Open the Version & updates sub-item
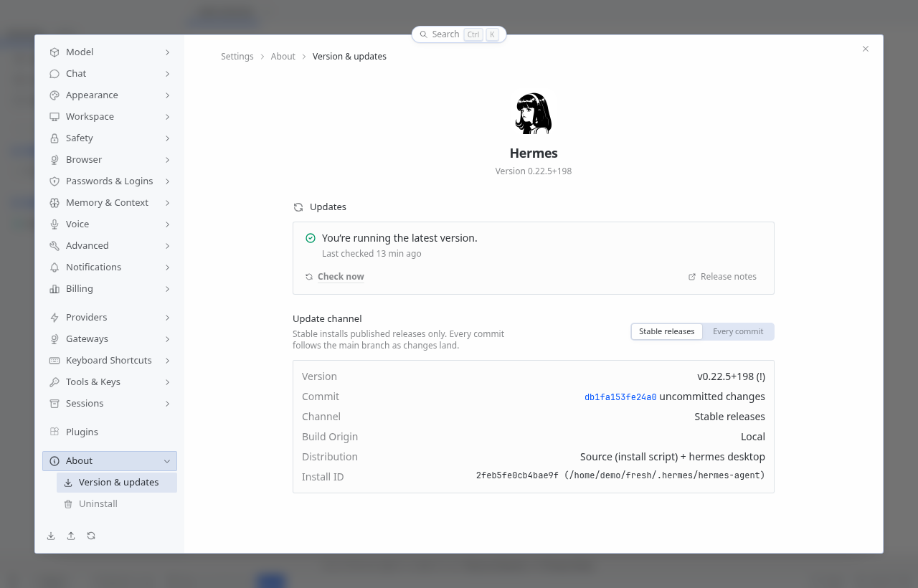 [117, 483]
